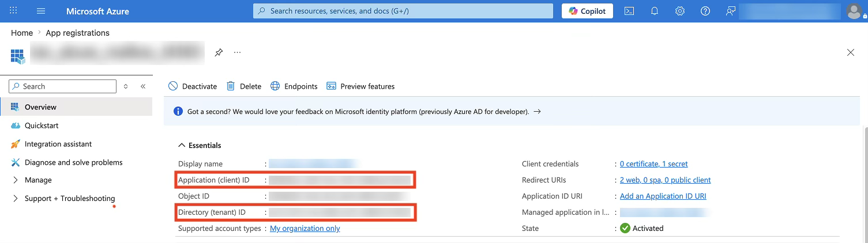Screen dimensions: 868x243
Task: Click the Application (client) ID label
Action: click(x=214, y=180)
